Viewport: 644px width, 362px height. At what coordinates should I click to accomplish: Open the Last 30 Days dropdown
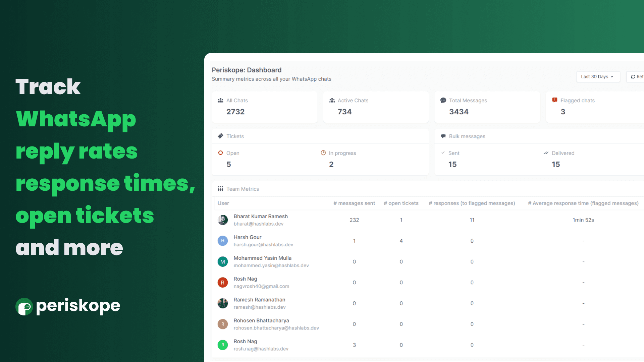[x=598, y=77]
